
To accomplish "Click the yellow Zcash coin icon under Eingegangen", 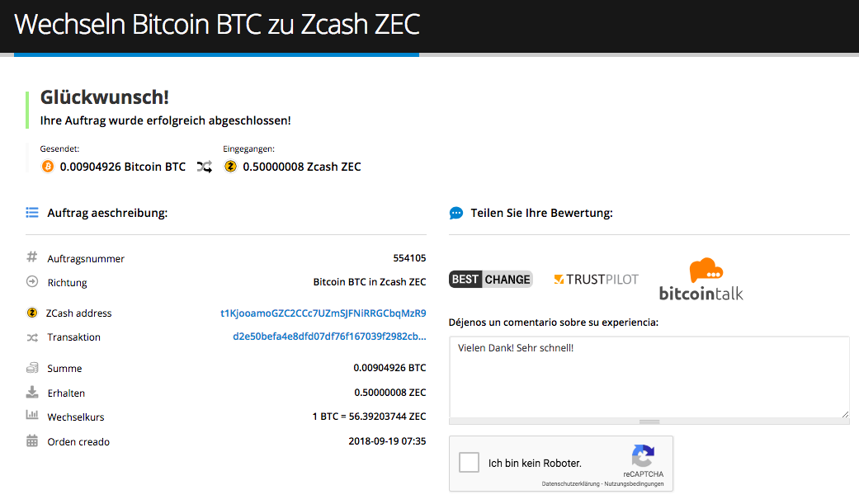I will point(231,166).
